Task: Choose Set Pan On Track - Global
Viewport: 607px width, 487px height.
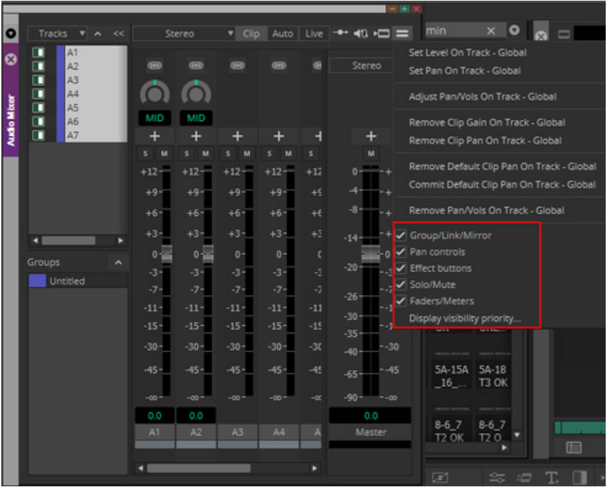Action: 465,71
